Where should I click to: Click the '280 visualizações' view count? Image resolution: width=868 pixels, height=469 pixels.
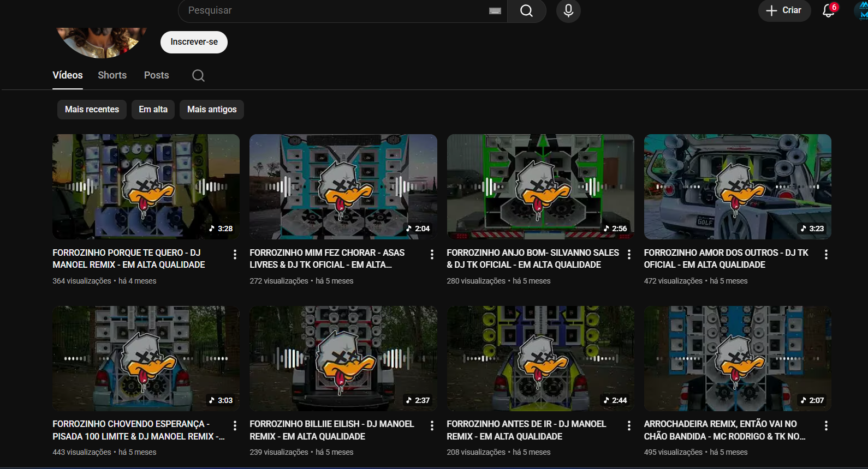click(x=476, y=281)
